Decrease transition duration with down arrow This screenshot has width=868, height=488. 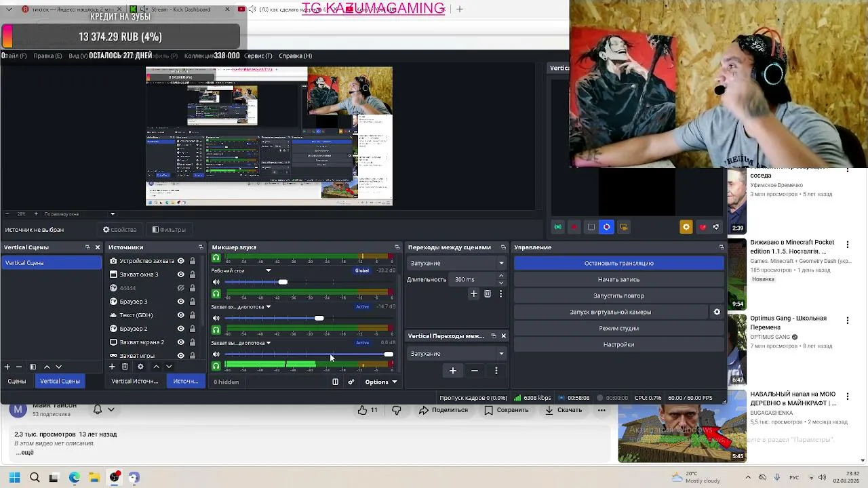501,283
